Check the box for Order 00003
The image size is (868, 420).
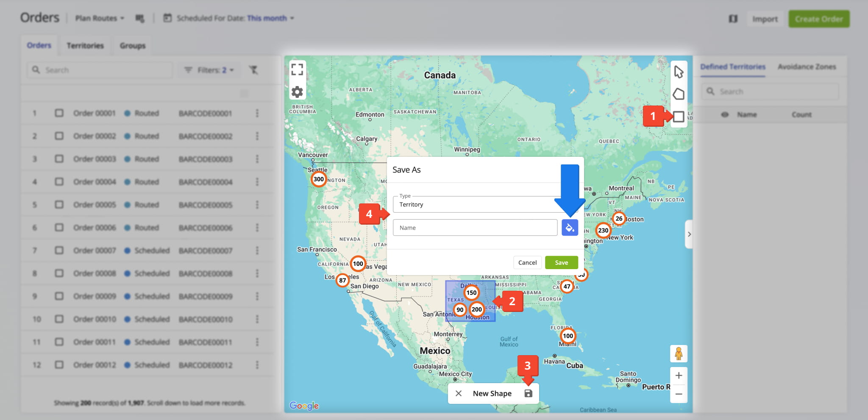(59, 159)
